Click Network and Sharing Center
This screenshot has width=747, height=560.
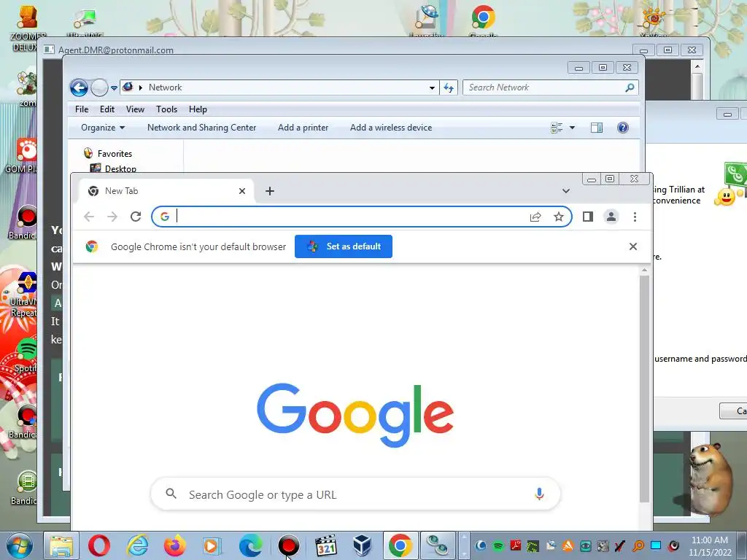point(201,128)
